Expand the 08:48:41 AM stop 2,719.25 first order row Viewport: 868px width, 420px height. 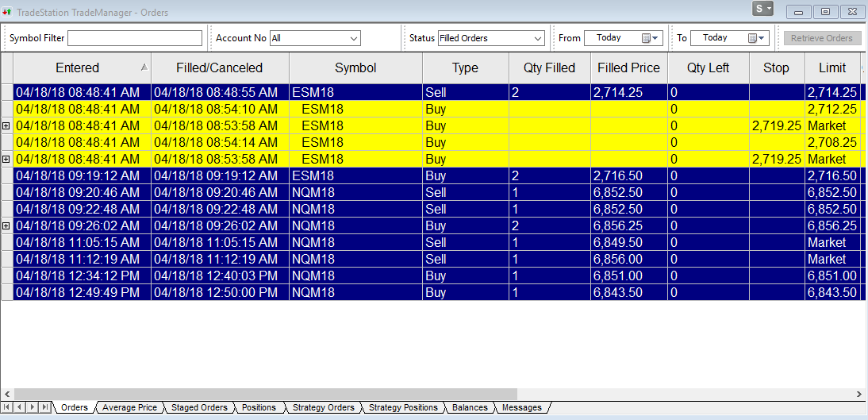(6, 125)
